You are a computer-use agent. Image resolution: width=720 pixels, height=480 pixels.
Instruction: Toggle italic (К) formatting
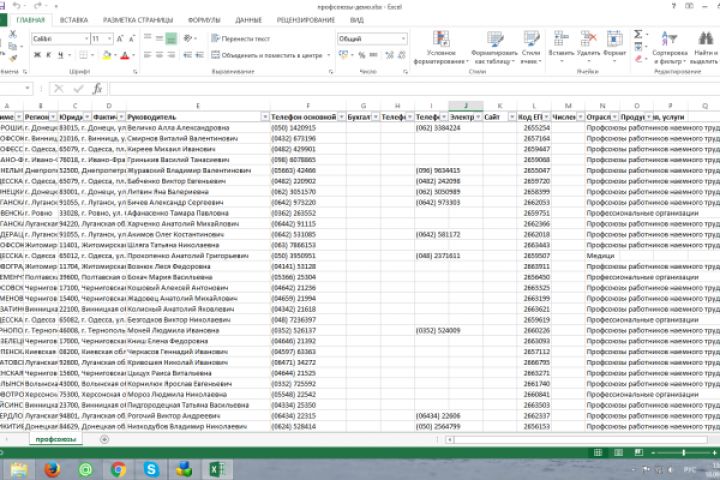tap(49, 55)
